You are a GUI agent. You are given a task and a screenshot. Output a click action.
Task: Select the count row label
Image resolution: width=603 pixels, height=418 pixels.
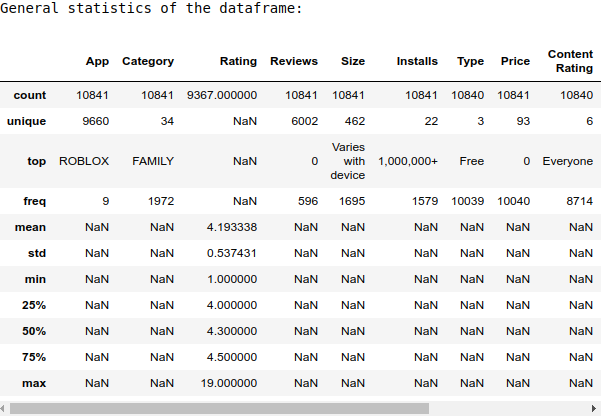coord(30,95)
